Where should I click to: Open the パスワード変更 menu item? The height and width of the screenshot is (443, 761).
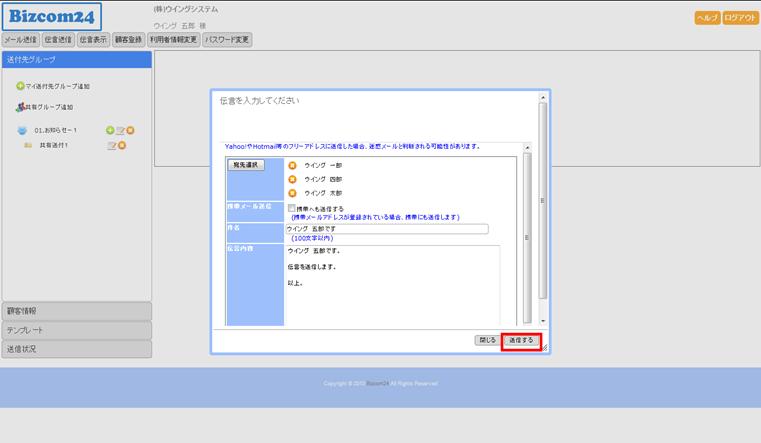(227, 40)
